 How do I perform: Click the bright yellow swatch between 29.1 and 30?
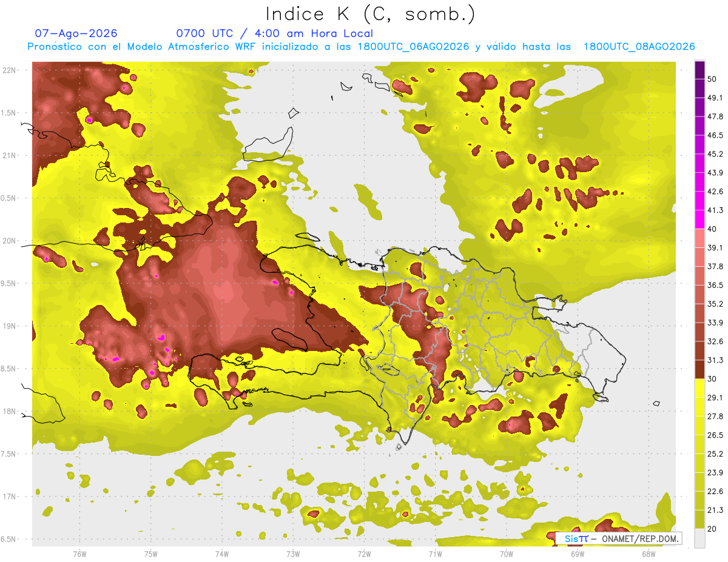[x=699, y=388]
